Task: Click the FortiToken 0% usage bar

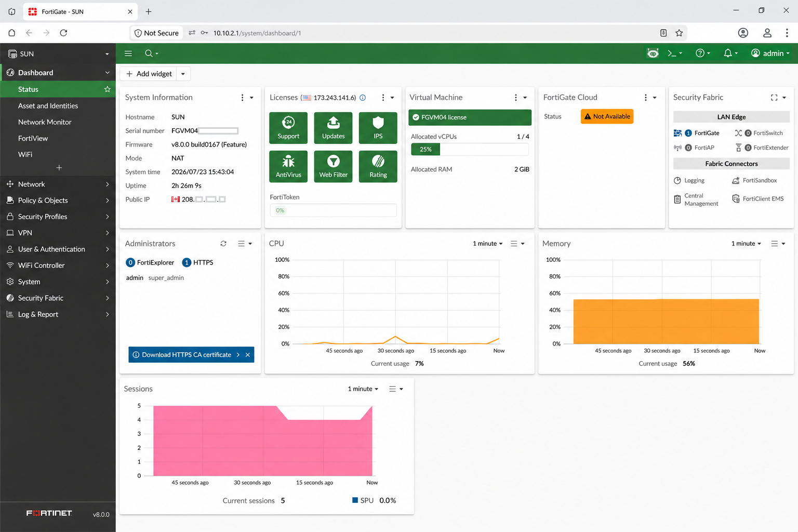Action: point(333,210)
